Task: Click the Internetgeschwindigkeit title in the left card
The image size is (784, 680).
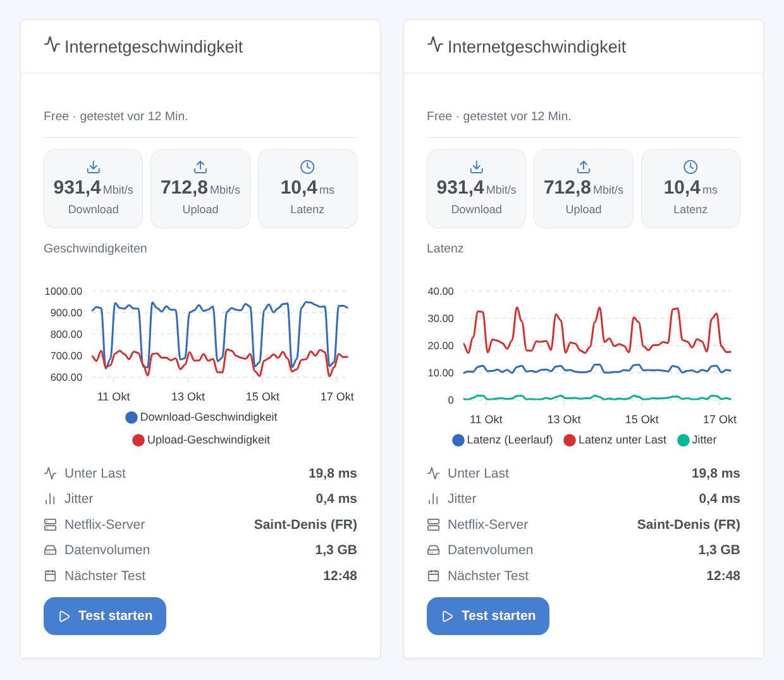Action: coord(154,47)
